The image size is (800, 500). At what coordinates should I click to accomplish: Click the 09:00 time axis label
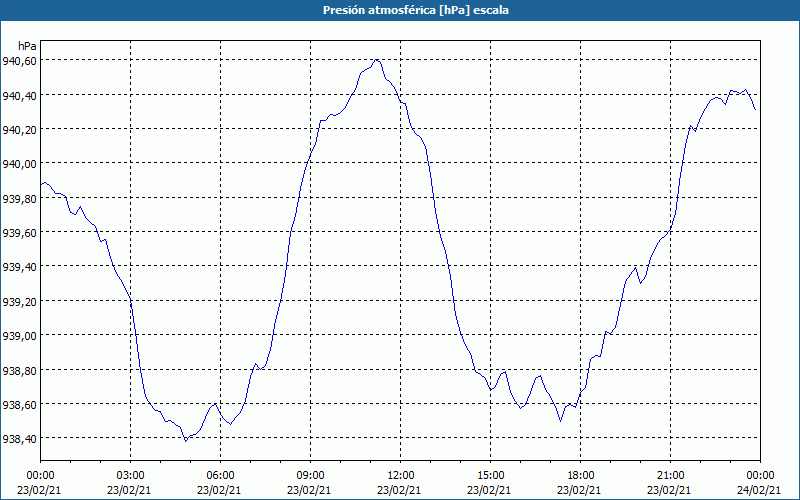pos(310,476)
